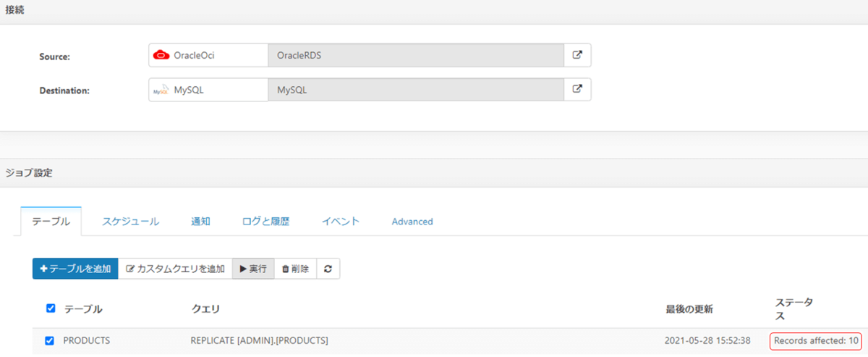Viewport: 868px width, 357px height.
Task: Click the 削除 delete button
Action: [295, 269]
